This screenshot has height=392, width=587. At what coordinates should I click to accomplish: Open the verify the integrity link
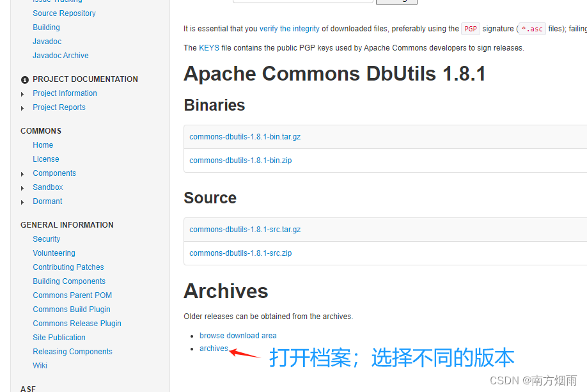(290, 28)
